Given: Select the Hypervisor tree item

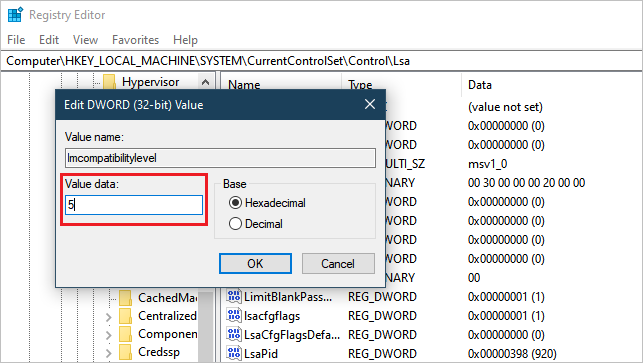Looking at the screenshot, I should pos(150,82).
